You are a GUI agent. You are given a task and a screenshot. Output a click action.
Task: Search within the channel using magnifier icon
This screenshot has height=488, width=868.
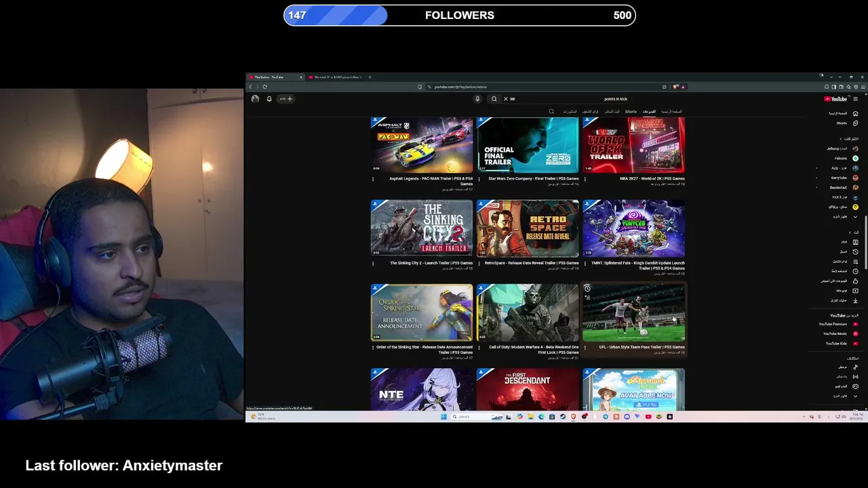click(x=551, y=111)
